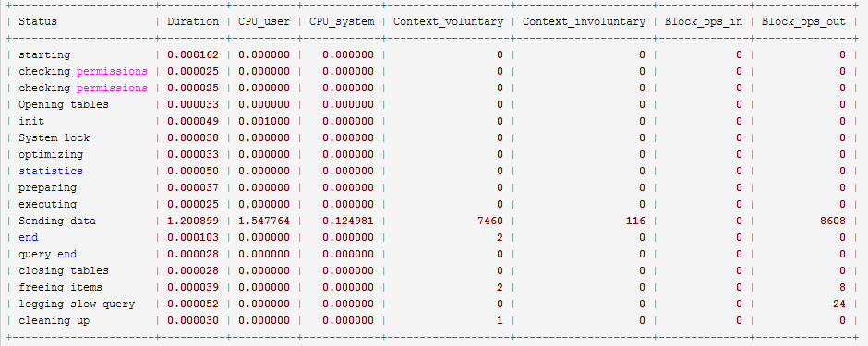The image size is (868, 346).
Task: Click the Duration column header
Action: click(x=193, y=22)
